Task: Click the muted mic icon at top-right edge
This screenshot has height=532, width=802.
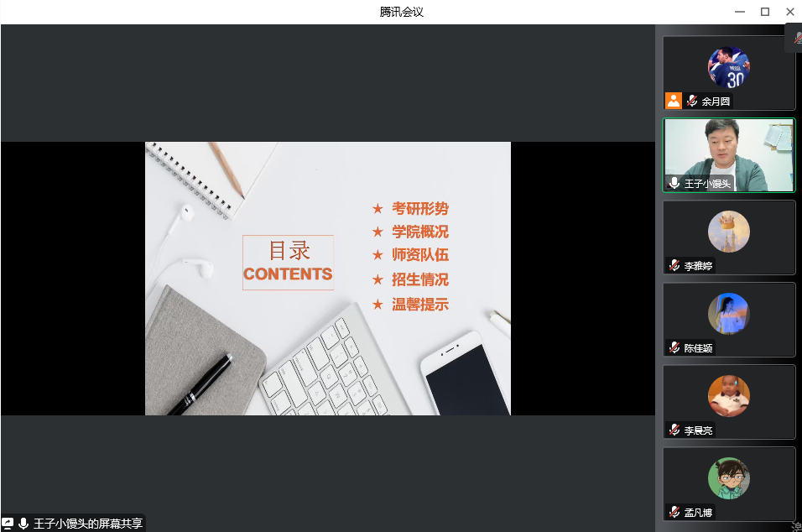Action: click(x=795, y=36)
